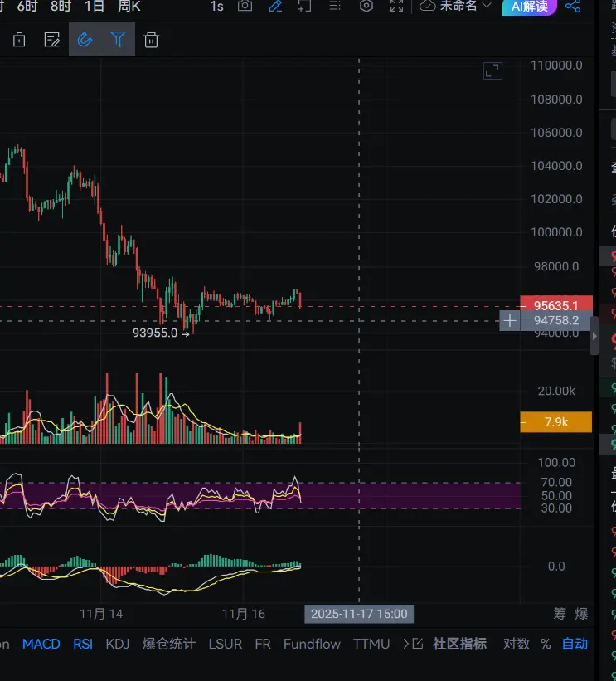This screenshot has width=616, height=681.
Task: Click the 94758.2 crosshair price label
Action: coord(556,320)
